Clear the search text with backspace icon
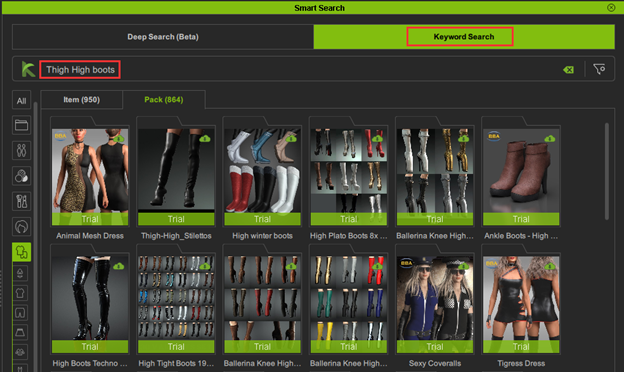Image resolution: width=624 pixels, height=372 pixels. pyautogui.click(x=569, y=70)
